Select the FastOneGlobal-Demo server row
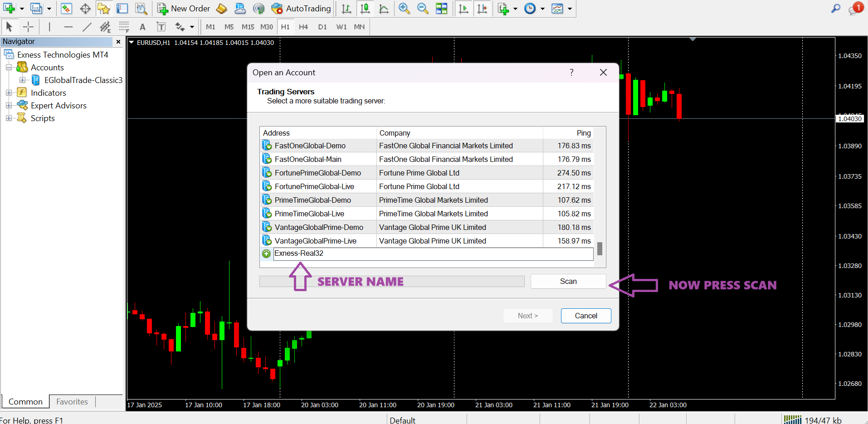This screenshot has height=424, width=868. pyautogui.click(x=426, y=146)
